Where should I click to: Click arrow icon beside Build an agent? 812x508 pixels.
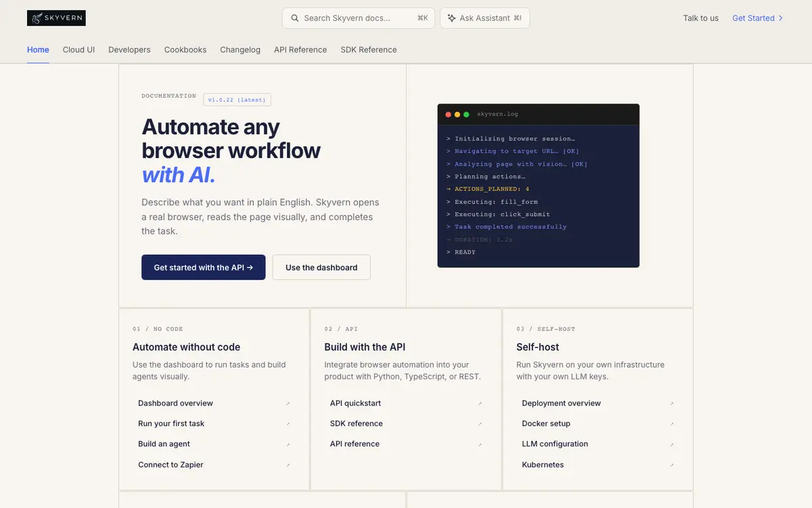point(288,444)
